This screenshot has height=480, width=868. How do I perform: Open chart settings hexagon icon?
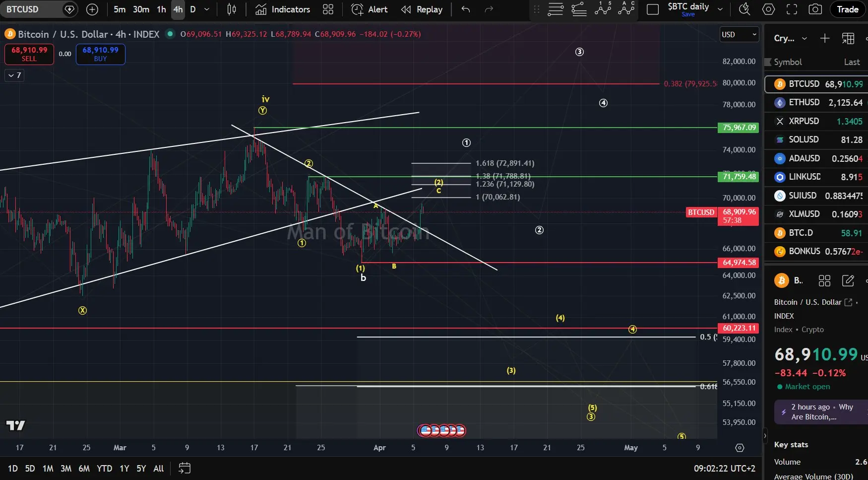[x=768, y=9]
